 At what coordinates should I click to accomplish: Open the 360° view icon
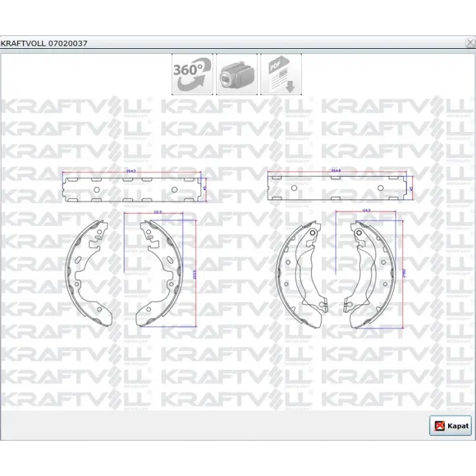point(192,74)
